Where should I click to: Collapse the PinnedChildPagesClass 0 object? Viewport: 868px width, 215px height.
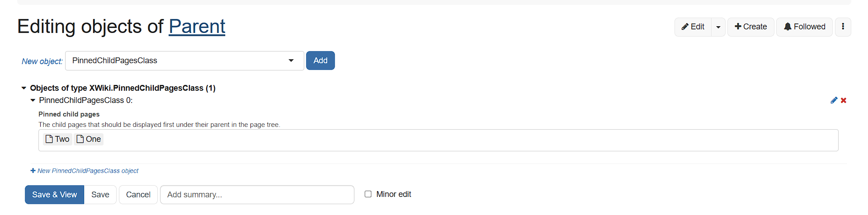click(33, 100)
